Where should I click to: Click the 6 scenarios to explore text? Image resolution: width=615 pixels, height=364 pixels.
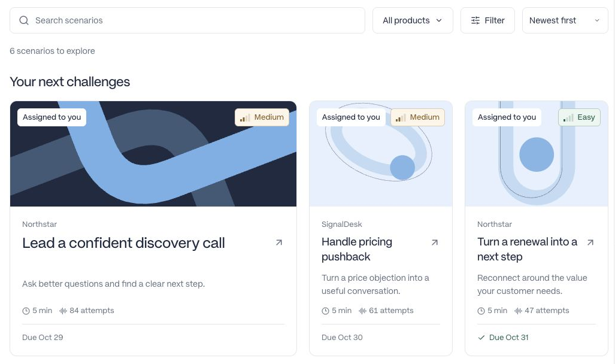(52, 51)
